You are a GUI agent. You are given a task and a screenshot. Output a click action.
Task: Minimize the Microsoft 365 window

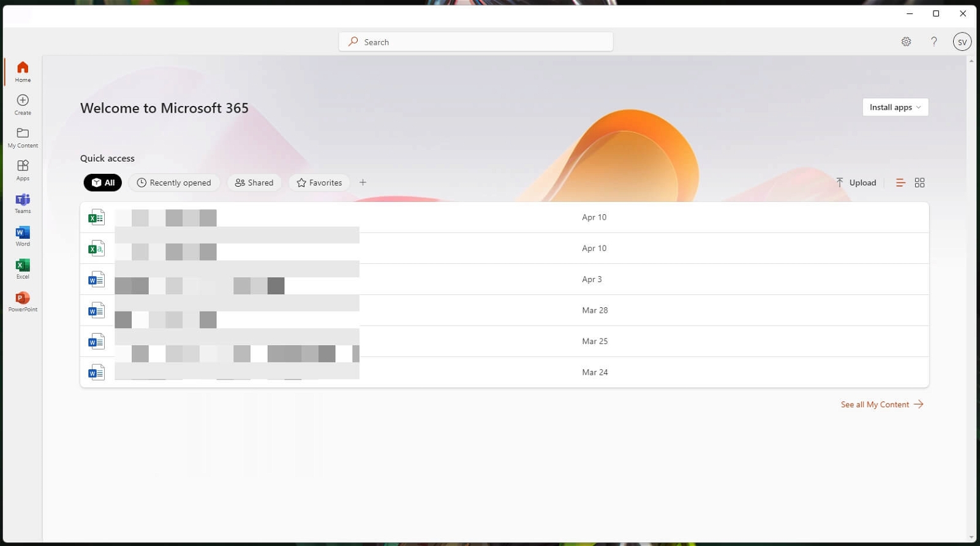[x=910, y=13]
